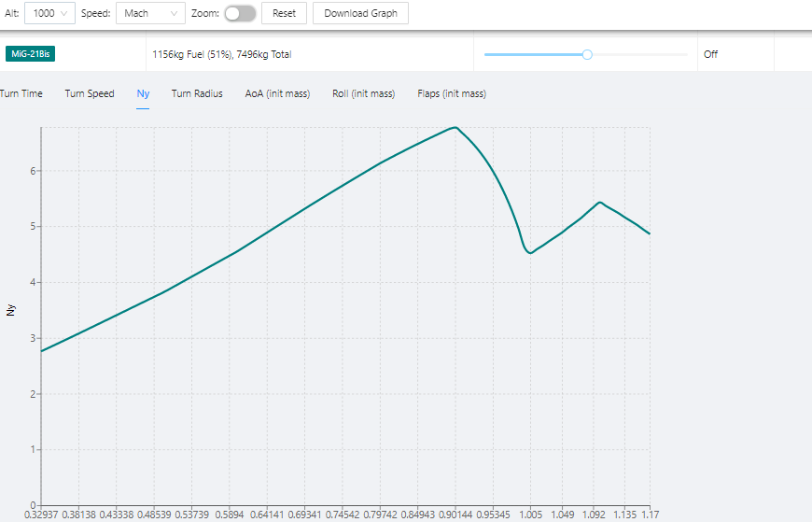Click the Off value in the aircraft row
Screen dimensions: 812x522
coord(710,54)
